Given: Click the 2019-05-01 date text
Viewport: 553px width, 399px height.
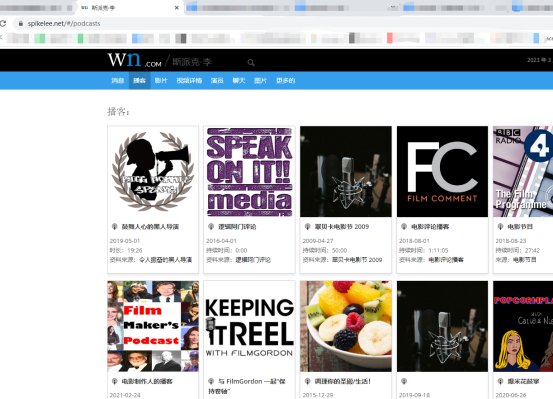Looking at the screenshot, I should [125, 241].
